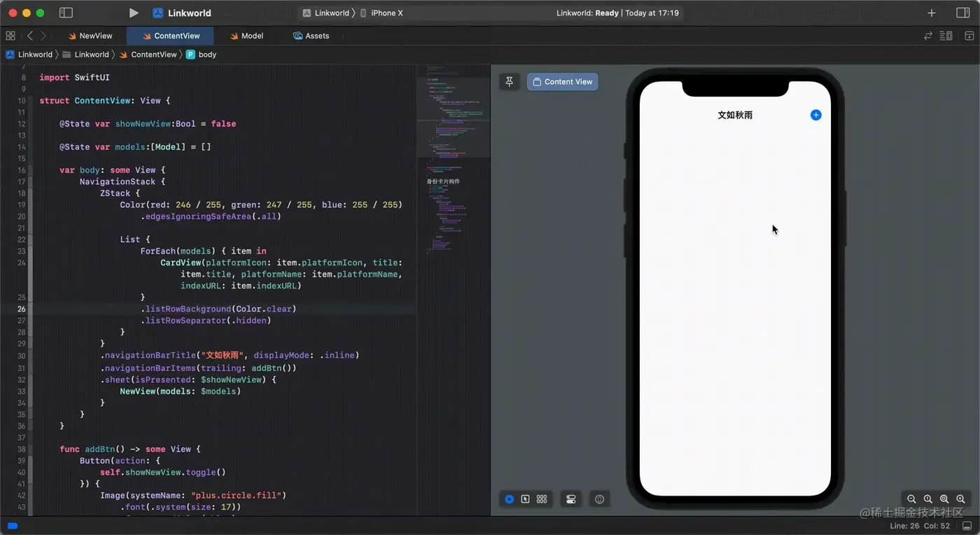Choose the iPhone X run destination

click(381, 13)
